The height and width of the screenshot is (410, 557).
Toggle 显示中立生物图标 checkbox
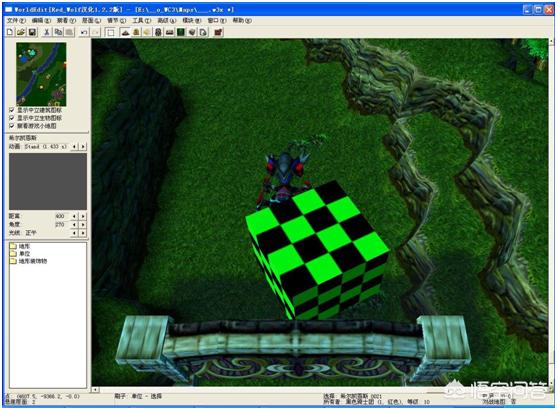pyautogui.click(x=12, y=118)
